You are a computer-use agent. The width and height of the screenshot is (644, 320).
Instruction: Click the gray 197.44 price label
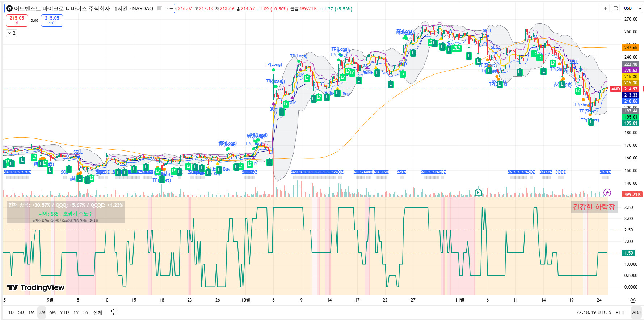[x=631, y=111]
